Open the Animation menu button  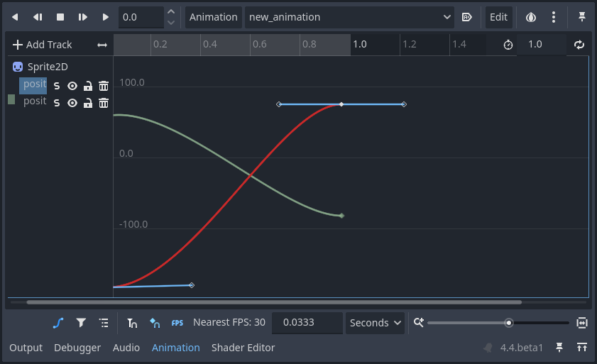point(213,17)
